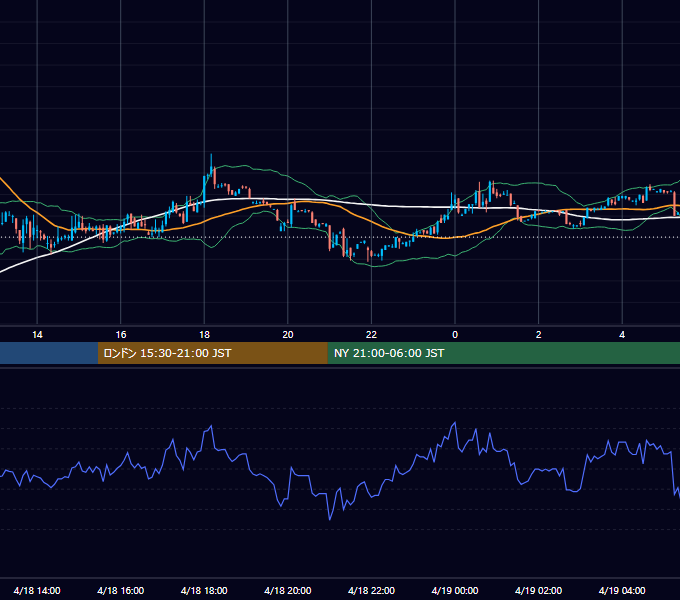
Task: Click the NY 21:00-06:00 JST session bar
Action: pyautogui.click(x=503, y=353)
